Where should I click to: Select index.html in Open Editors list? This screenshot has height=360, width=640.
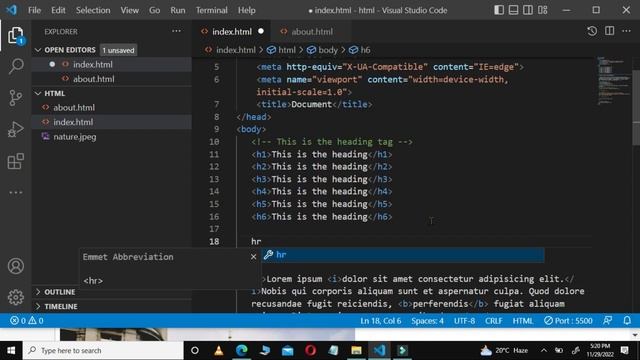click(x=93, y=64)
